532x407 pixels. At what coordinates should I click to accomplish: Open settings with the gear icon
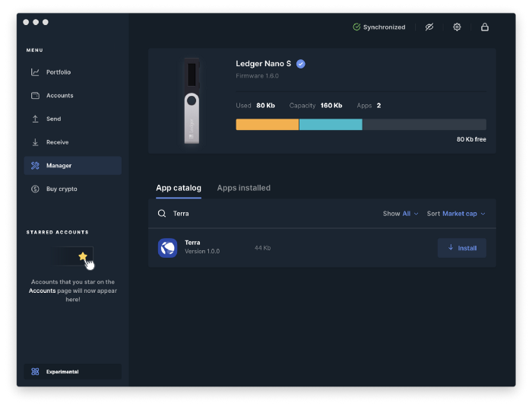coord(457,27)
